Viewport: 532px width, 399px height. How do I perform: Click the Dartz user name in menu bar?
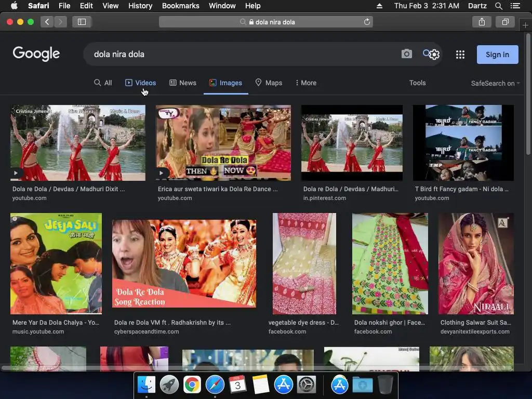[x=477, y=6]
